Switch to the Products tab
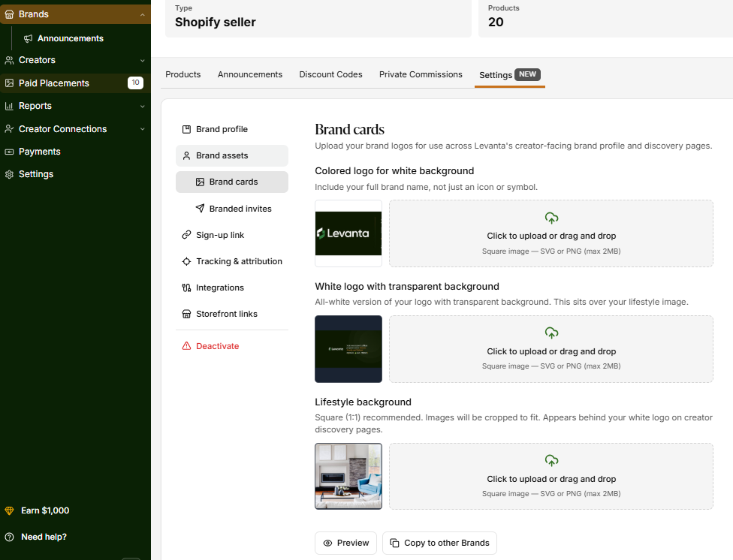 [x=182, y=75]
